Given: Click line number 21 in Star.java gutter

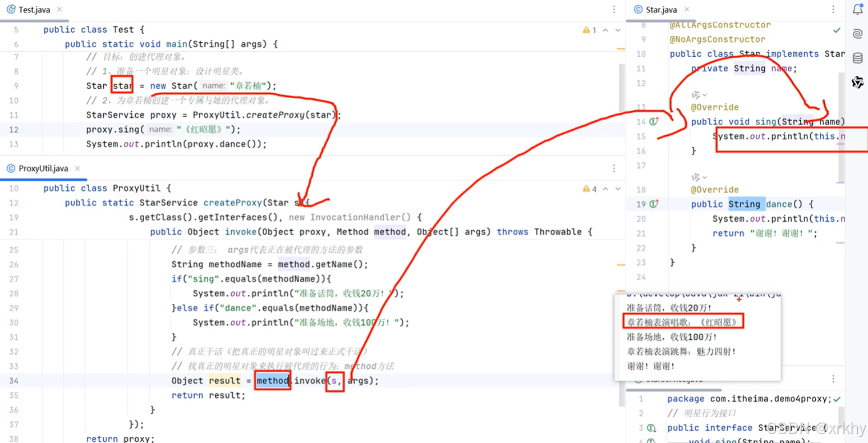Looking at the screenshot, I should tap(641, 234).
